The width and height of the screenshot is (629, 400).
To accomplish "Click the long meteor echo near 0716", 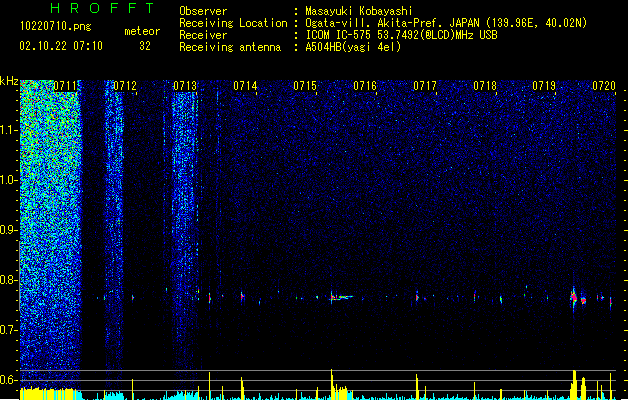I will 341,297.
